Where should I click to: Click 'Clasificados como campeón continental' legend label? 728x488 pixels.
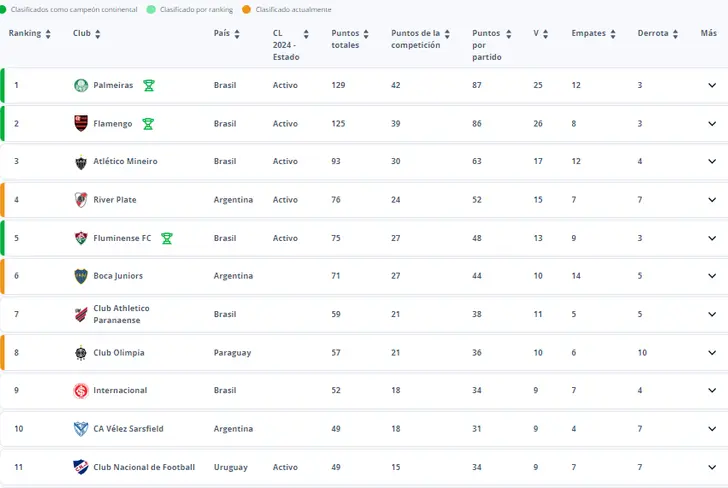(x=74, y=9)
